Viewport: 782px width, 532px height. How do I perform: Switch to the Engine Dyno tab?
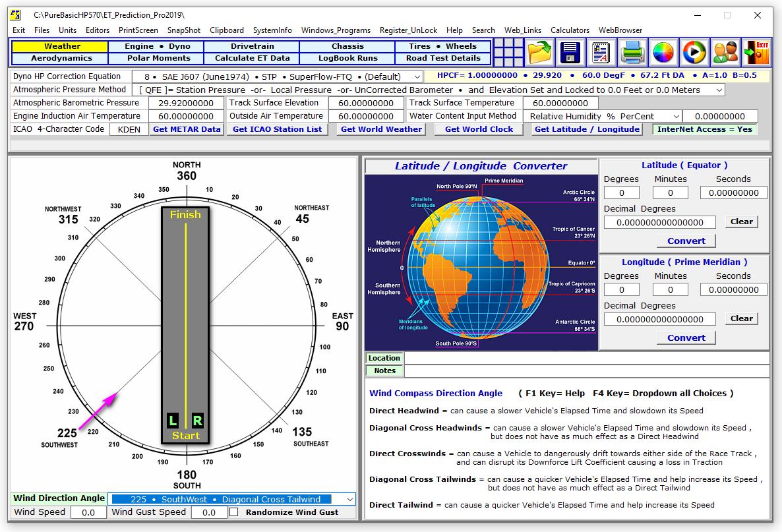click(156, 46)
